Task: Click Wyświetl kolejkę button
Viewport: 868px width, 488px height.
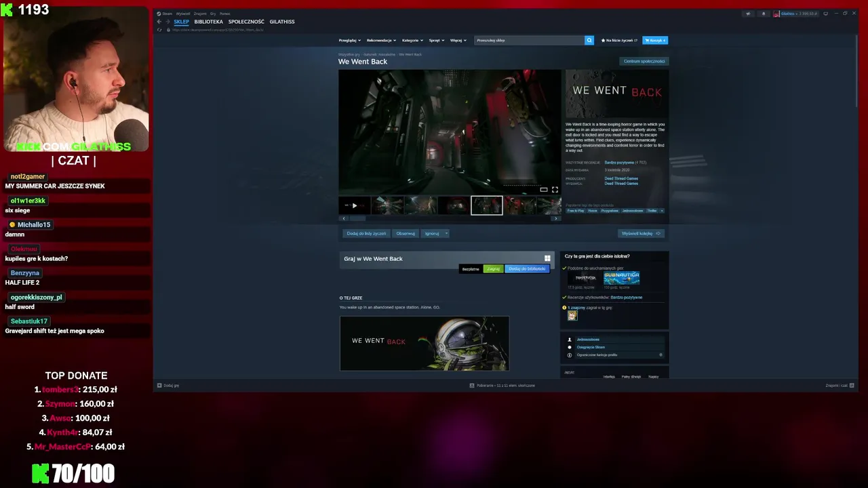Action: pyautogui.click(x=641, y=233)
